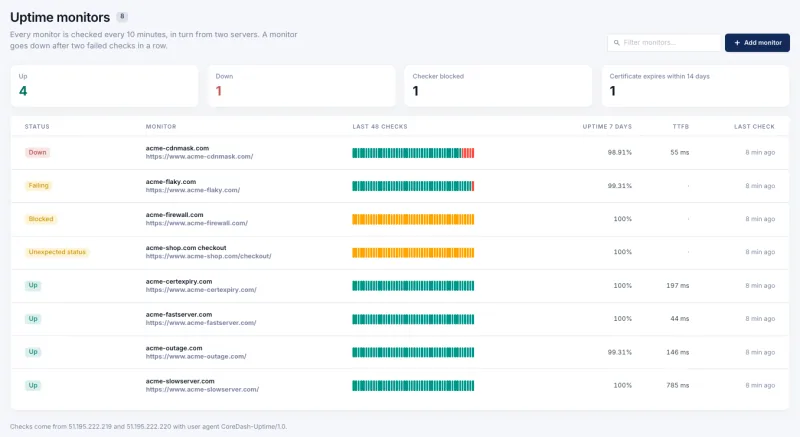This screenshot has width=800, height=437.
Task: Open the Checker blocked summary card
Action: (498, 86)
